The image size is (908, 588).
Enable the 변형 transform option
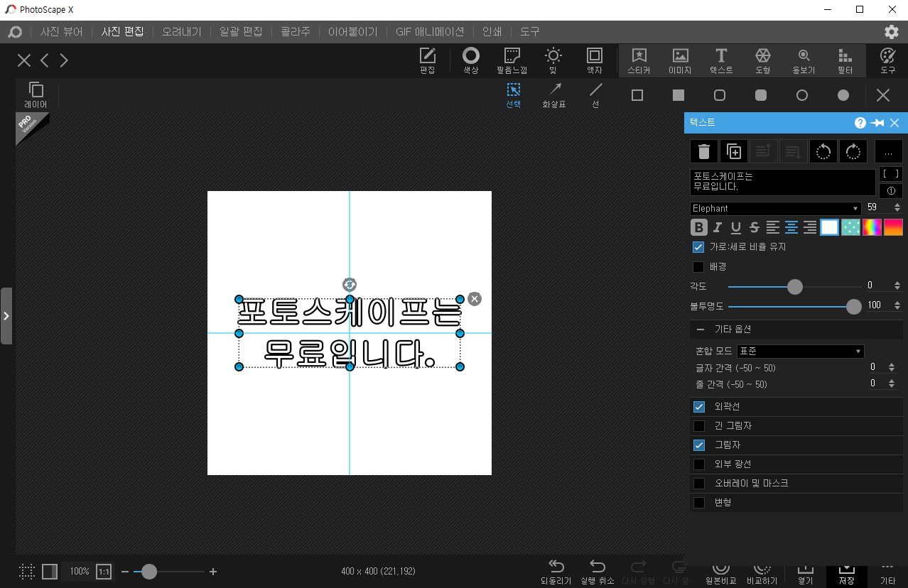[699, 503]
